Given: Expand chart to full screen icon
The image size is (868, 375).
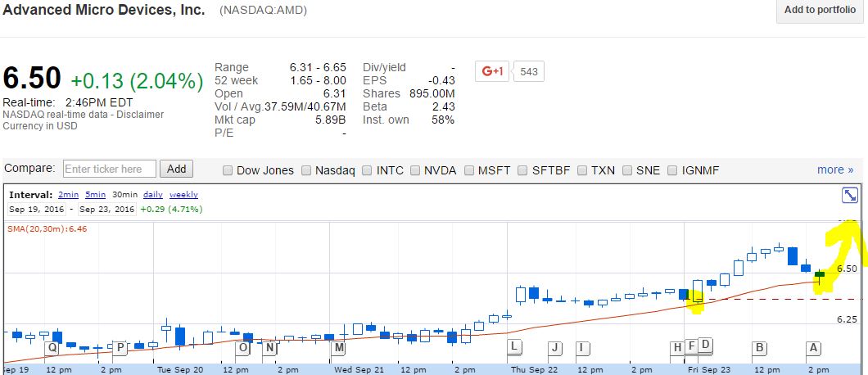Looking at the screenshot, I should click(x=850, y=195).
